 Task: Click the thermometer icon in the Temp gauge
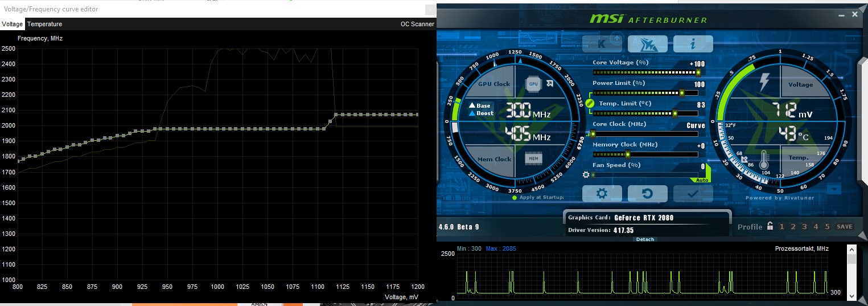(763, 158)
